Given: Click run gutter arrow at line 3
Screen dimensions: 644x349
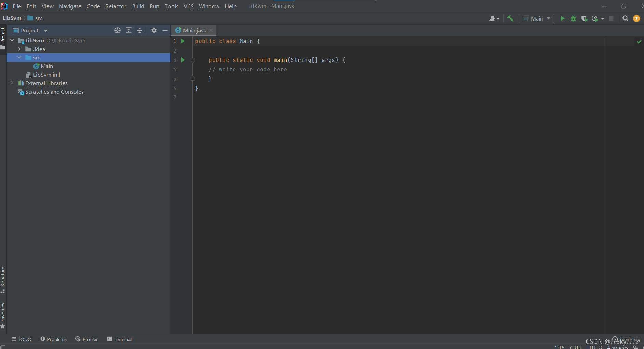Looking at the screenshot, I should pos(183,60).
